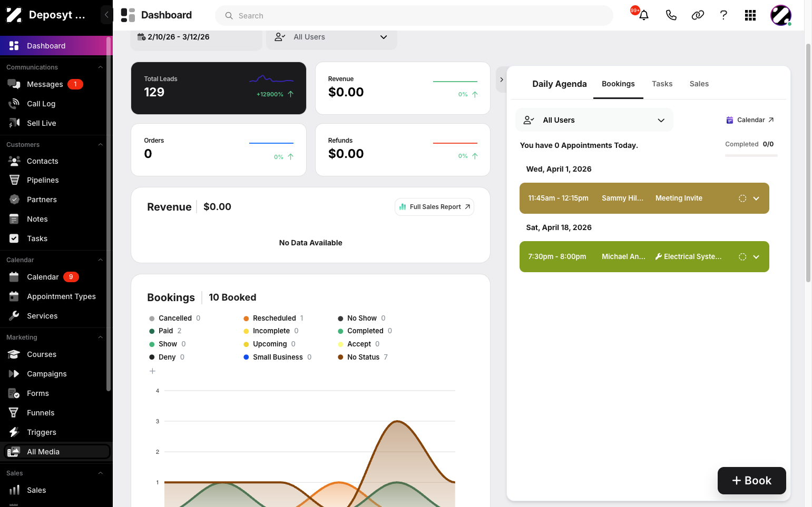Viewport: 812px width, 507px height.
Task: Open the Daily Agenda All Users dropdown
Action: tap(594, 120)
